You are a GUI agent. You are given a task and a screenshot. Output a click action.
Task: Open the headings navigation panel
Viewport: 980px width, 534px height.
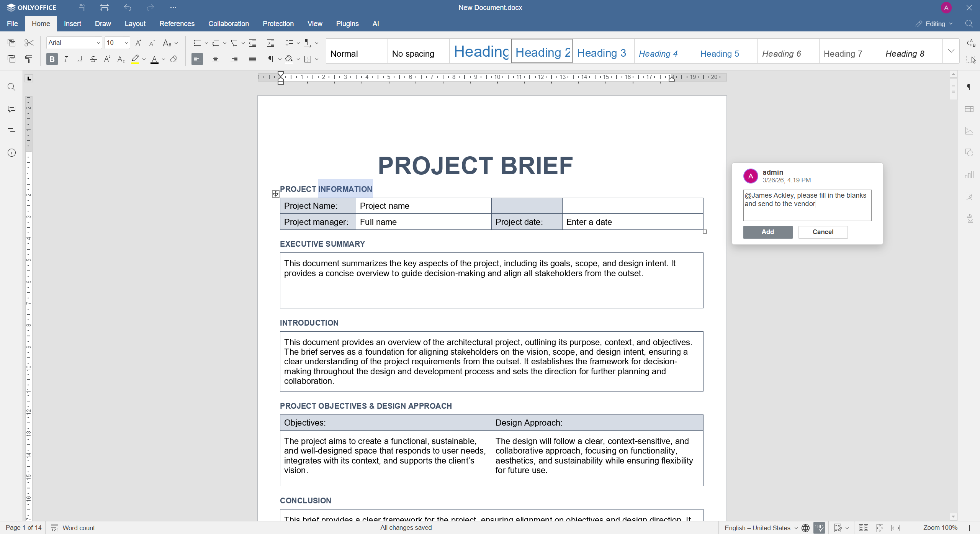11,131
